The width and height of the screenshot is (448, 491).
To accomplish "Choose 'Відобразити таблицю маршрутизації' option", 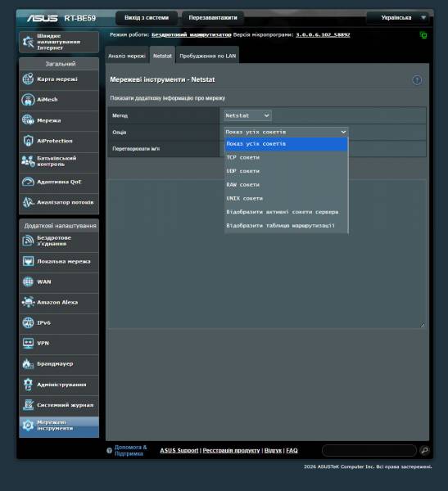I will (286, 226).
